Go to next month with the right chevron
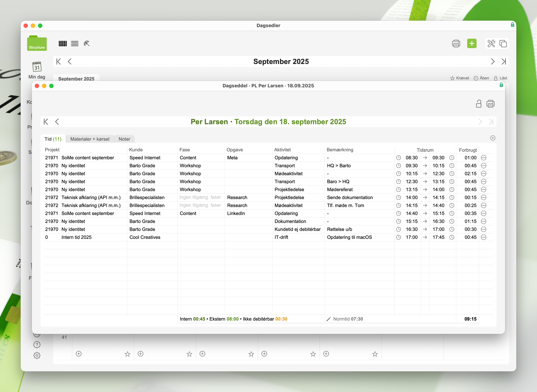Image resolution: width=537 pixels, height=392 pixels. point(493,62)
